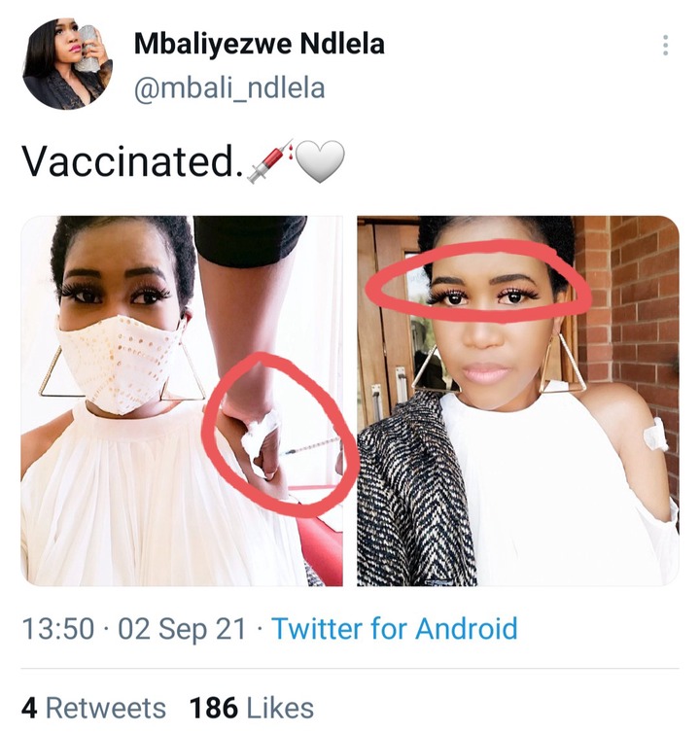Image resolution: width=700 pixels, height=732 pixels.
Task: Click the syringe emoji in the tweet
Action: [x=270, y=161]
